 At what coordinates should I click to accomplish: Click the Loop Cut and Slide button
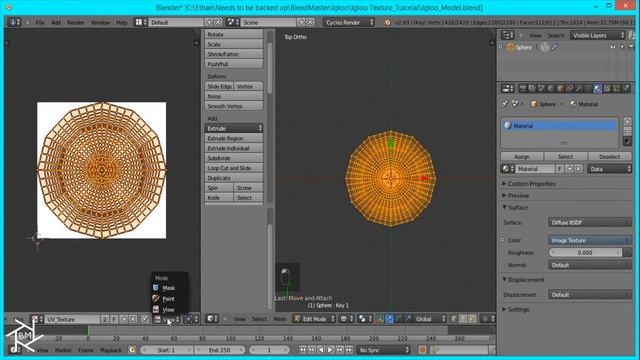pyautogui.click(x=233, y=168)
